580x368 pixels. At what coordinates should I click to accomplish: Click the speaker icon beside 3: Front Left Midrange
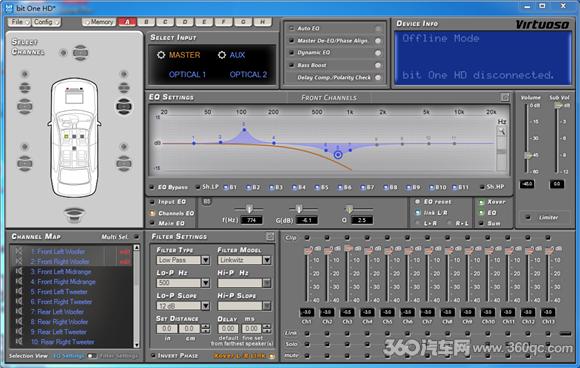pos(19,271)
